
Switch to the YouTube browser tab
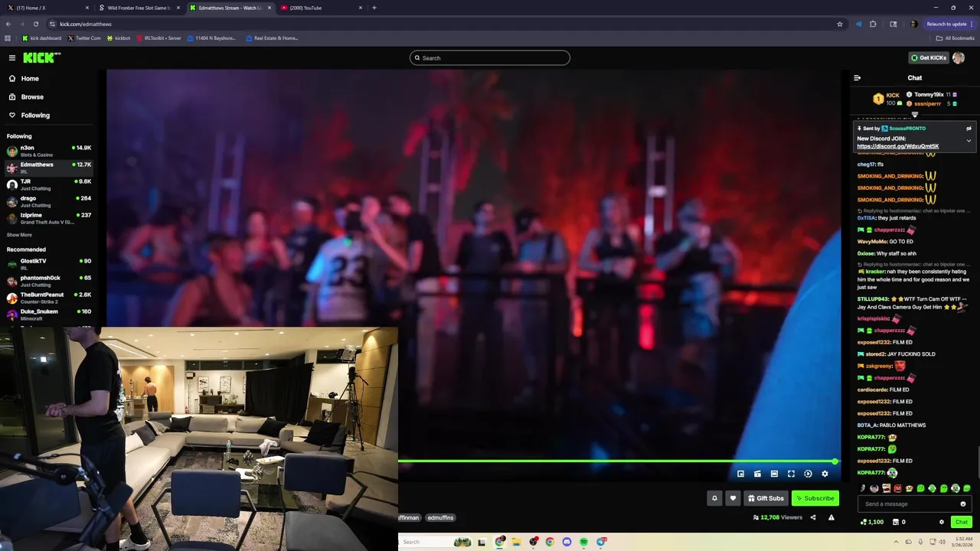point(322,8)
